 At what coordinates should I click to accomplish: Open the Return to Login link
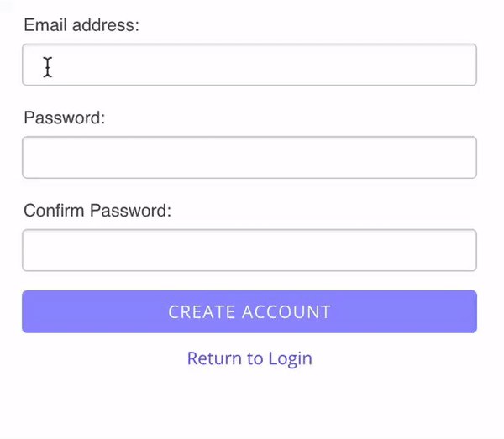pos(249,358)
